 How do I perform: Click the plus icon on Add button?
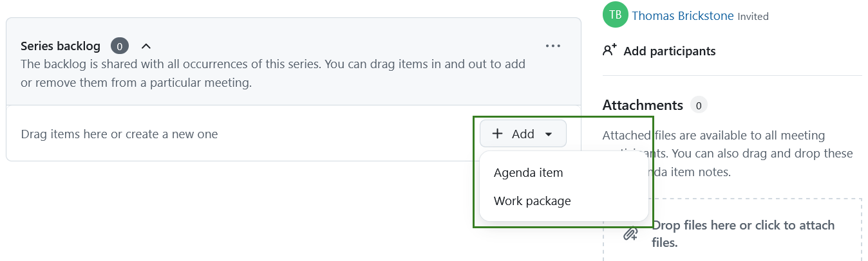tap(498, 134)
